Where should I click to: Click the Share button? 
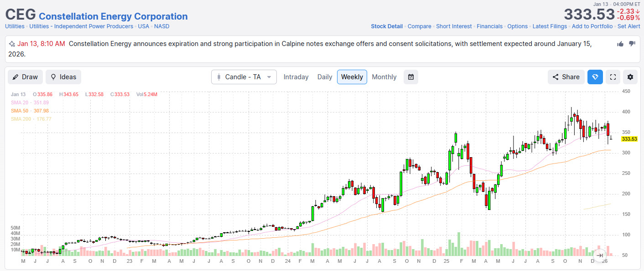tap(566, 77)
